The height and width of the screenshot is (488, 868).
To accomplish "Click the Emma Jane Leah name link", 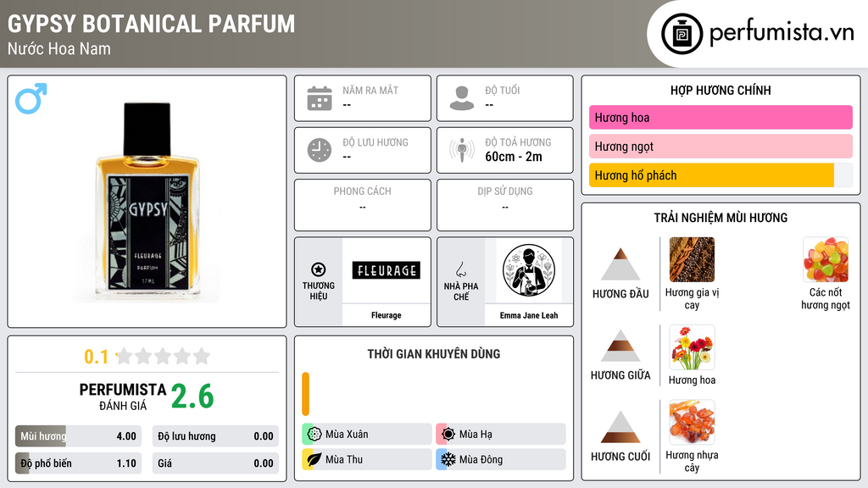I will click(529, 315).
